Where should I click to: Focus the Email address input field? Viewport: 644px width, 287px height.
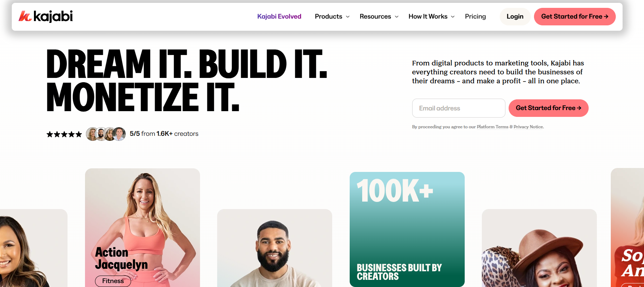[459, 108]
